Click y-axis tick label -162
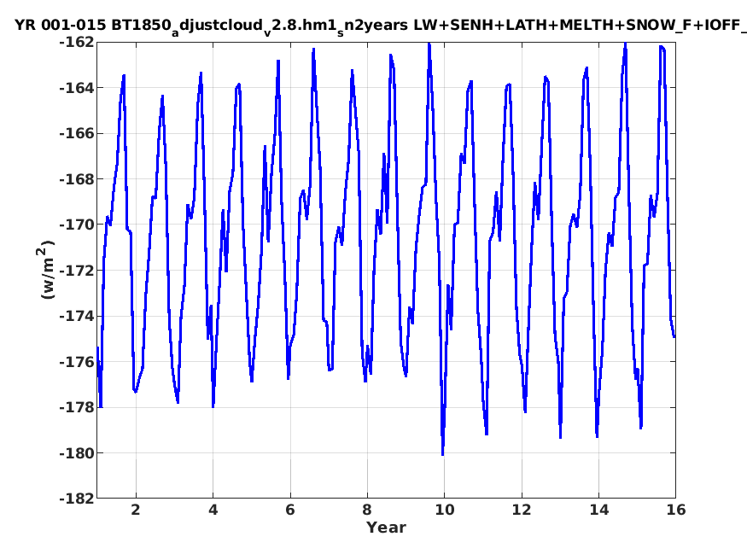Viewport: 747px width, 560px height. pyautogui.click(x=77, y=42)
